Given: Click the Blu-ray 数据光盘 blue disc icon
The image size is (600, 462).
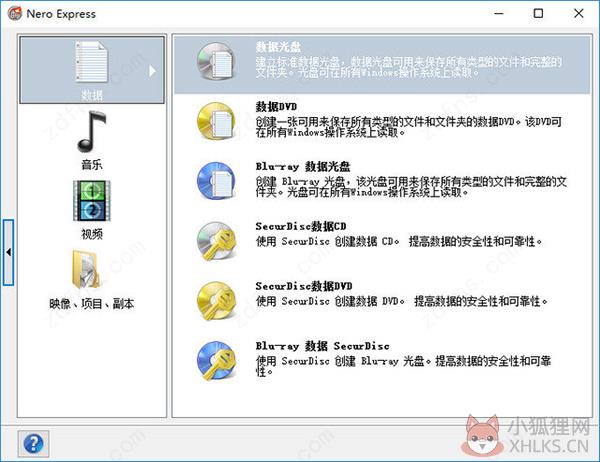Looking at the screenshot, I should pos(216,181).
